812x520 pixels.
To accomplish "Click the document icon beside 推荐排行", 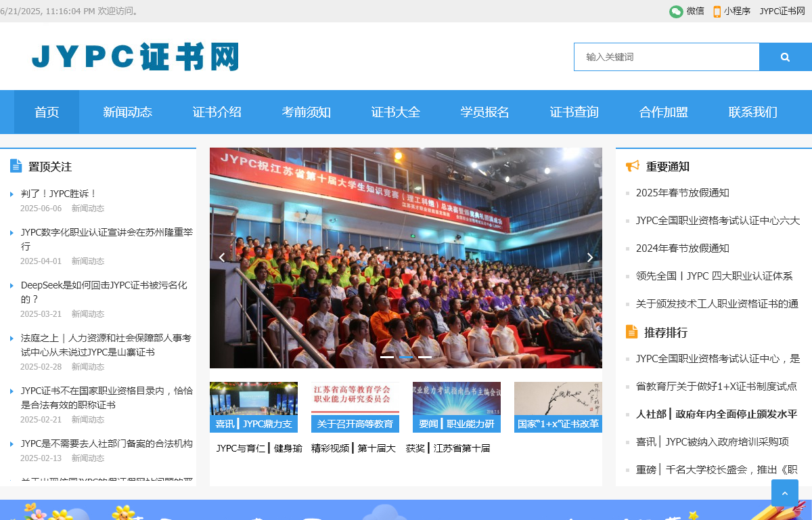I will [631, 332].
